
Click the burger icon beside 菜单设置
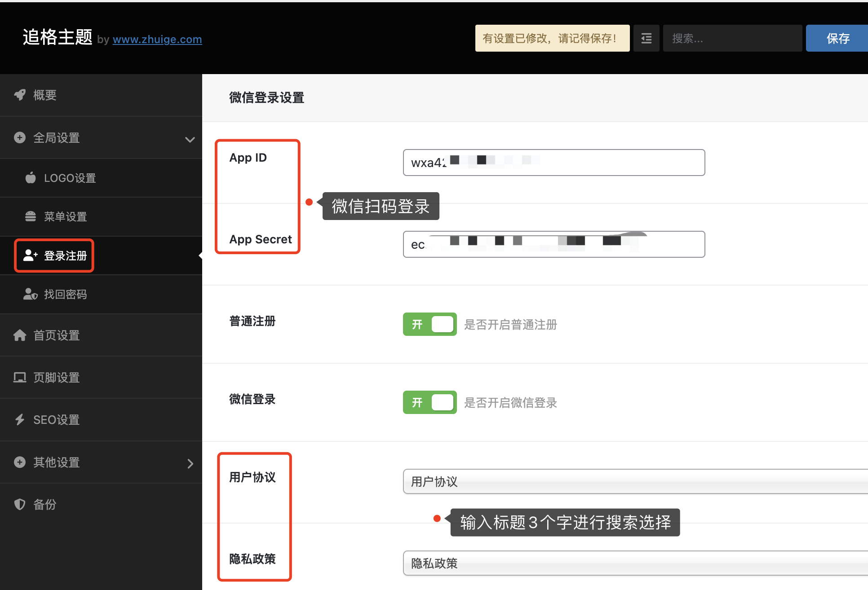coord(31,216)
